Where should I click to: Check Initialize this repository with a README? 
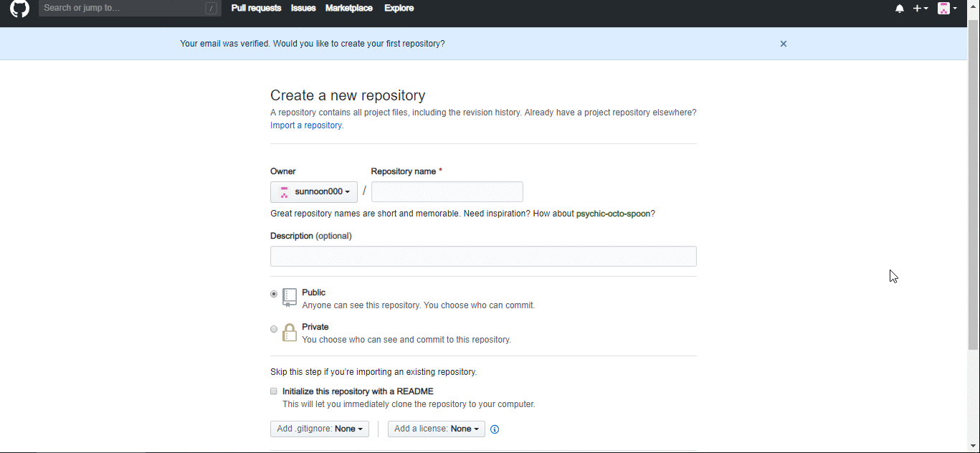coord(274,391)
